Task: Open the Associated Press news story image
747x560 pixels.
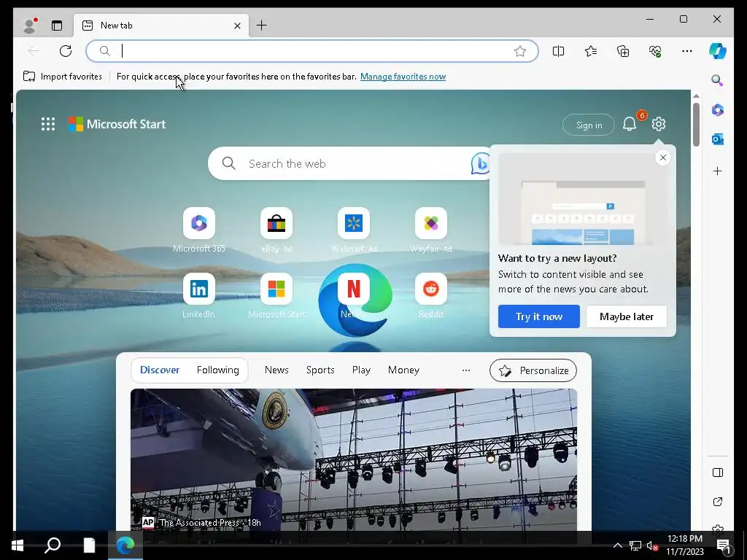Action: tap(354, 459)
